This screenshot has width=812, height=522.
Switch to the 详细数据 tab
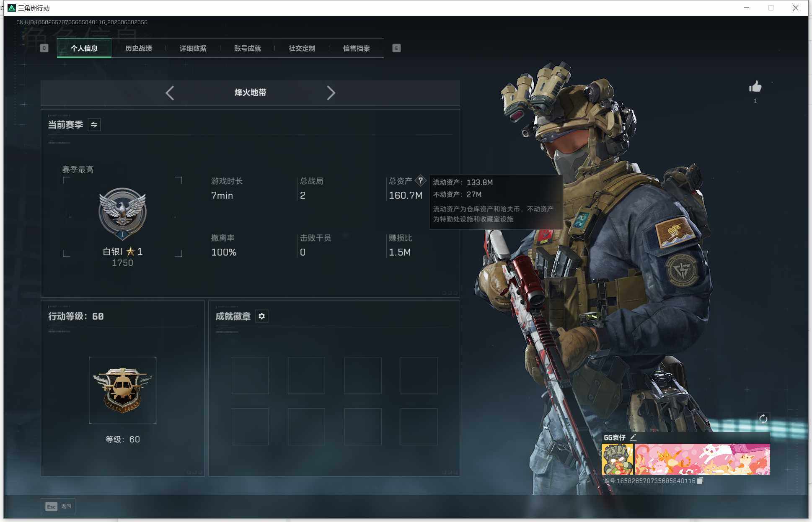pos(193,48)
